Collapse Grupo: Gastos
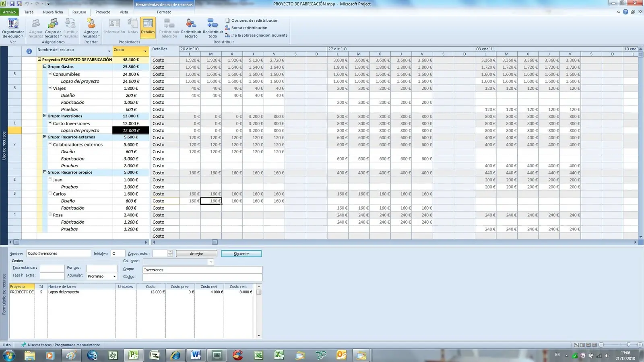The image size is (644, 362). [x=45, y=67]
